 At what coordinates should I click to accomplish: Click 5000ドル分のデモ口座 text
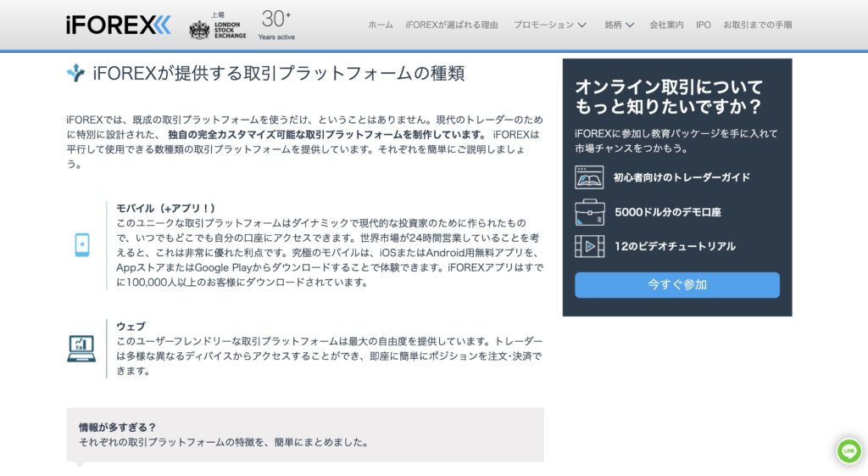(x=668, y=212)
